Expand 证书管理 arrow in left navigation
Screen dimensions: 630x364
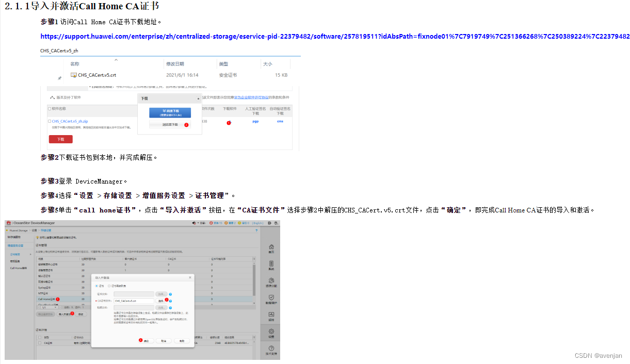30,254
